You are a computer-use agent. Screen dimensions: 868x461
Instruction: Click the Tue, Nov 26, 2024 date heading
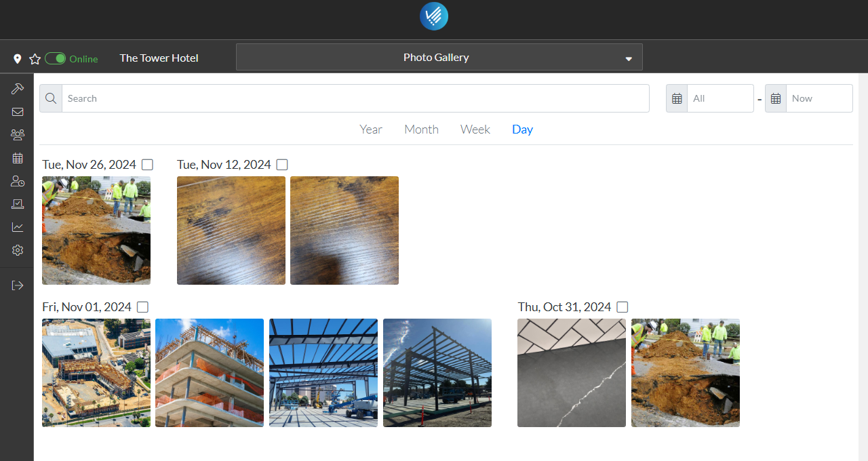point(89,165)
